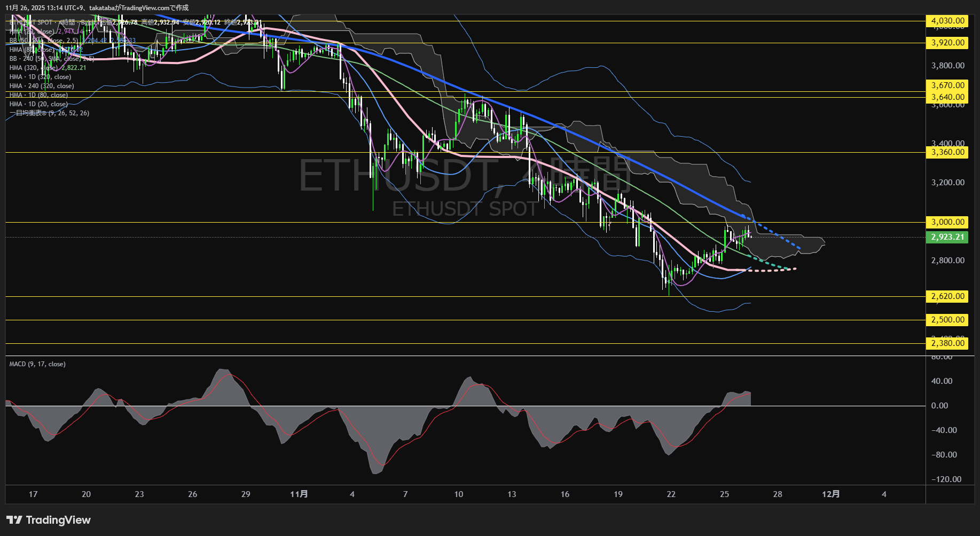Click date 22 on the time axis
This screenshot has height=536, width=980.
[x=671, y=494]
